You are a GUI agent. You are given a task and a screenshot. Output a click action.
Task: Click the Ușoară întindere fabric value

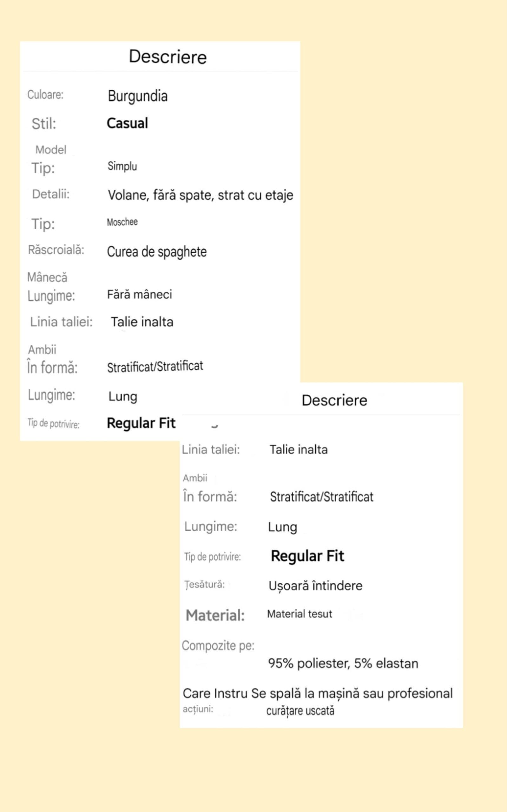coord(316,586)
